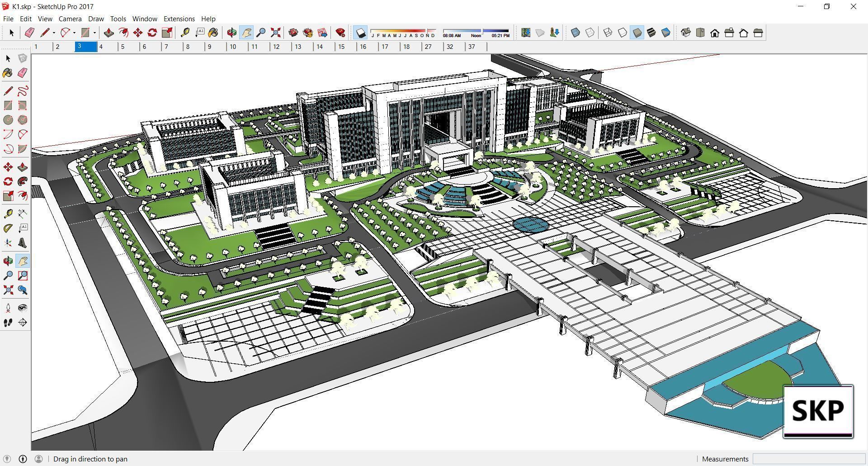This screenshot has height=466, width=868.
Task: Click the Previous view icon
Action: tap(23, 290)
